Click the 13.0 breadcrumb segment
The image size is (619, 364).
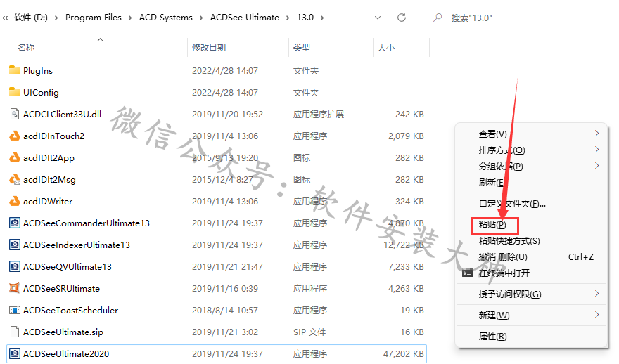305,18
